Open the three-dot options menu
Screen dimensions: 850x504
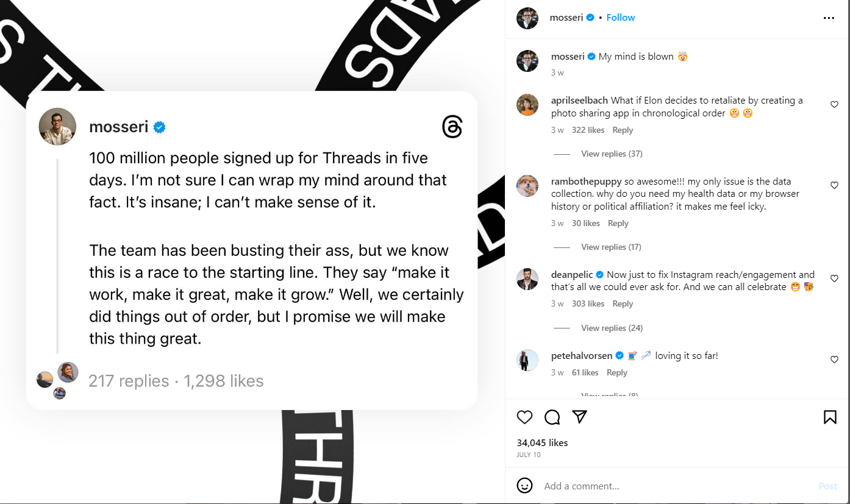pyautogui.click(x=829, y=18)
